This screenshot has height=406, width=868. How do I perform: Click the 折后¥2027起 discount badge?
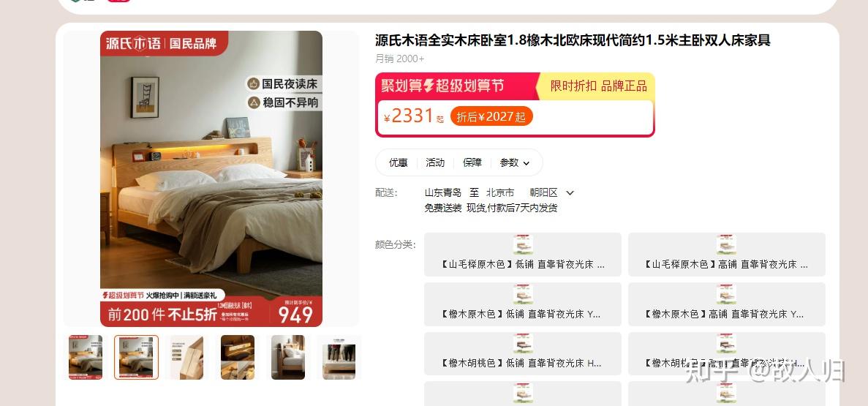[x=491, y=116]
